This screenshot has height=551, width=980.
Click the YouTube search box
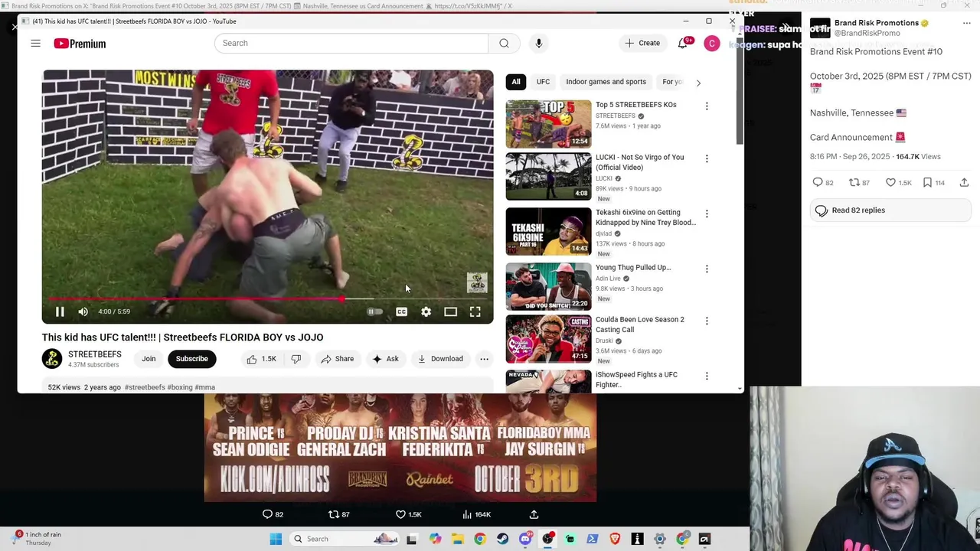[x=351, y=43]
